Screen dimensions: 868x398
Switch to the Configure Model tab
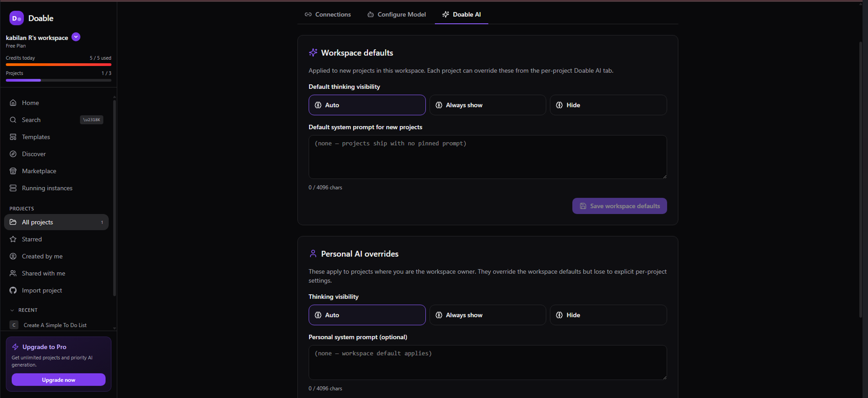[396, 15]
